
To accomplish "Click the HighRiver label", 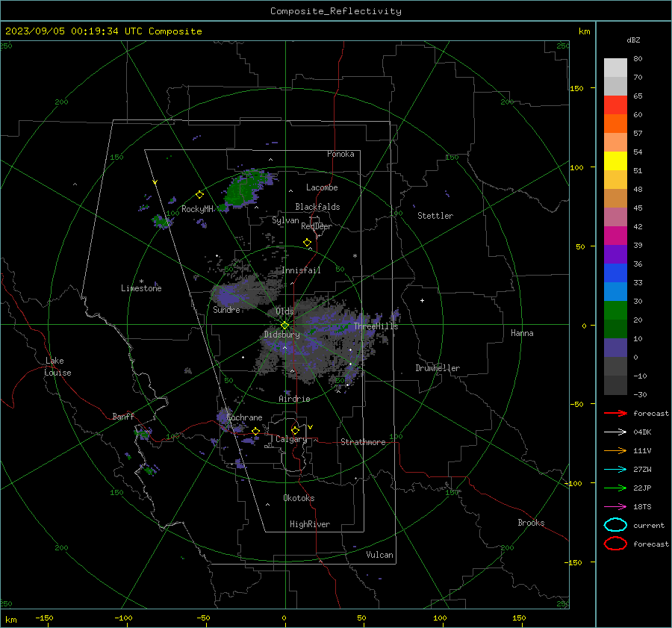I will [x=309, y=524].
